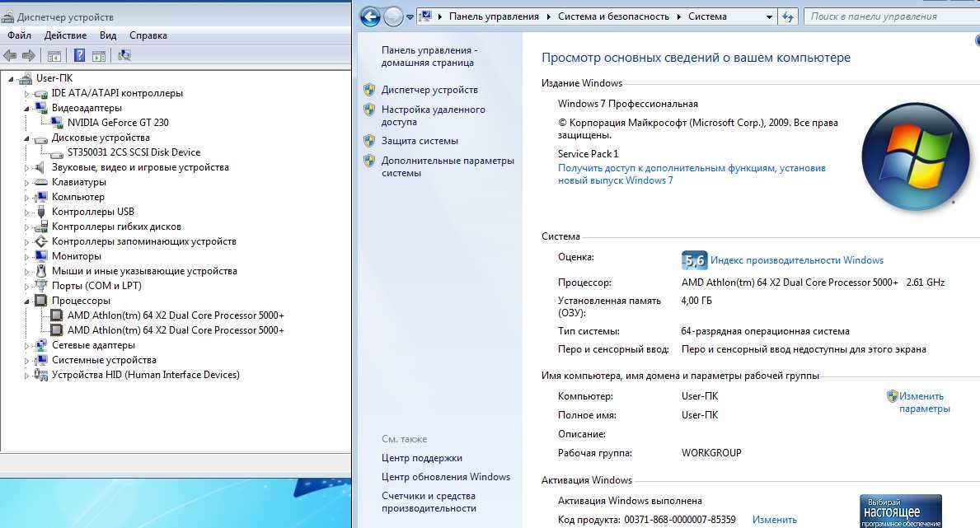The image size is (980, 528).
Task: Click the Поиск в панели управления search field
Action: [x=892, y=16]
